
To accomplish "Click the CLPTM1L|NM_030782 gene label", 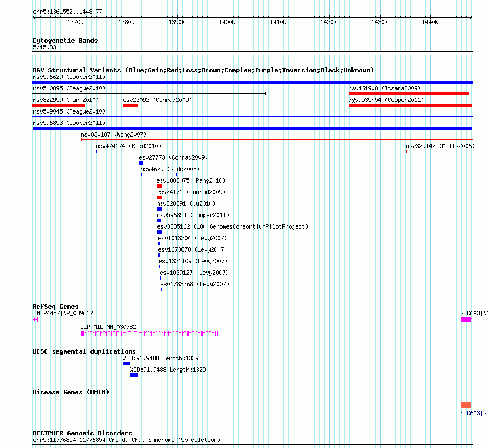I will pos(109,327).
